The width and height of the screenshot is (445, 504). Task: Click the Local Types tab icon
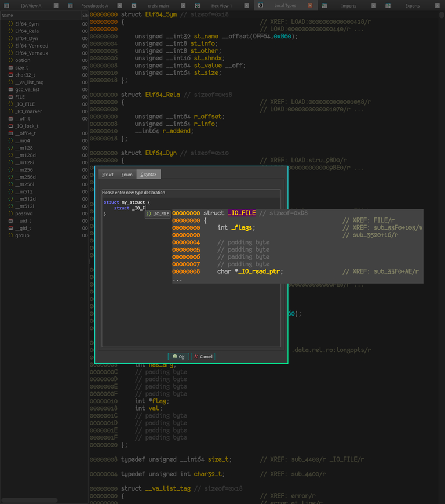[261, 5]
